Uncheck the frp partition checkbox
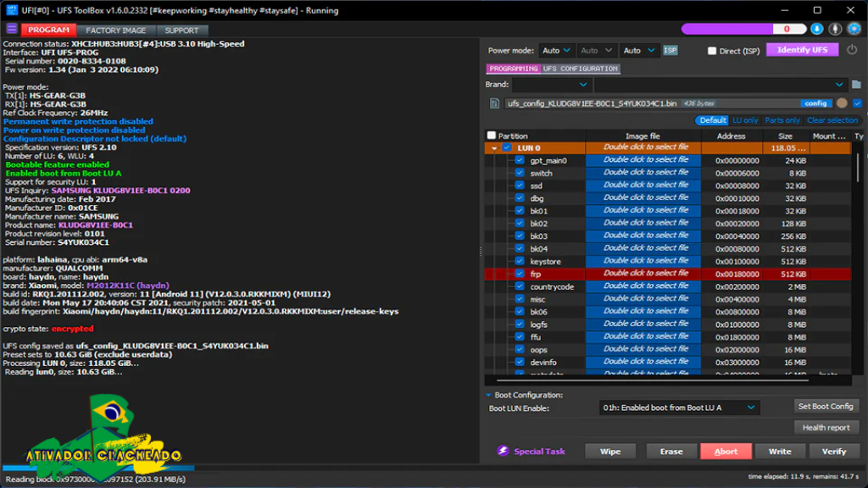868x488 pixels. pos(520,274)
